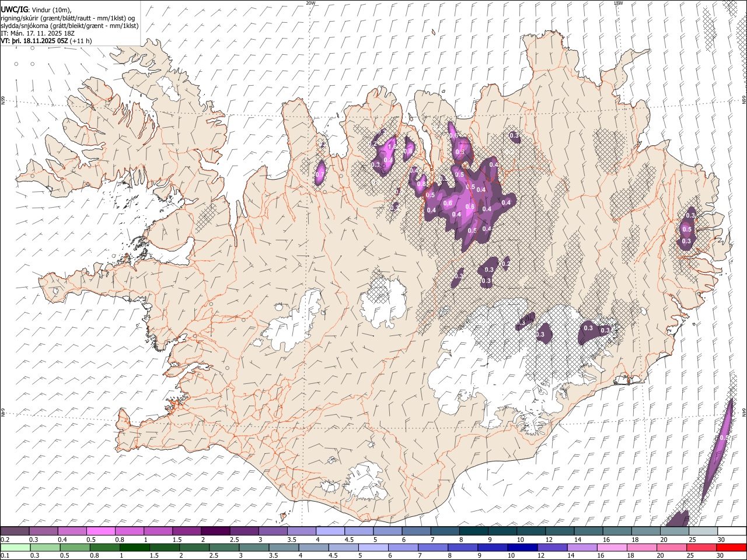The height and width of the screenshot is (560, 747).
Task: Click the 'IT: Mán. 17. 11. 2025 18Z' line
Action: (x=37, y=33)
